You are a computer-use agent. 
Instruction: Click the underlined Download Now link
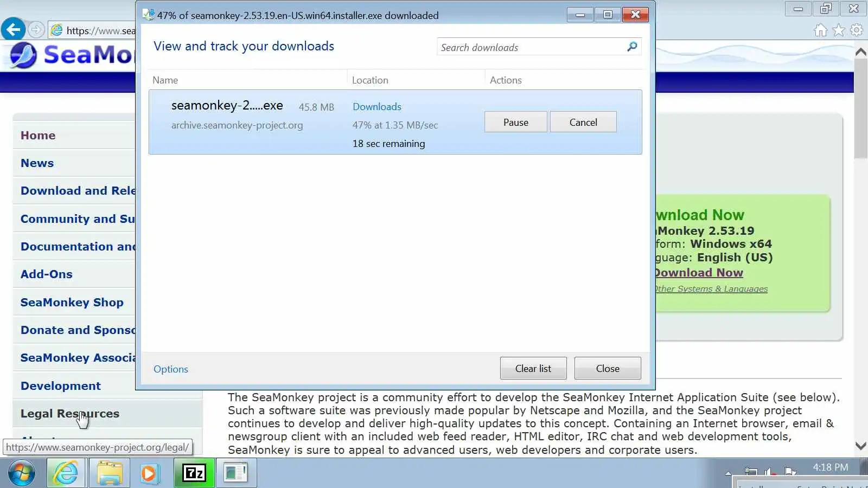tap(699, 273)
